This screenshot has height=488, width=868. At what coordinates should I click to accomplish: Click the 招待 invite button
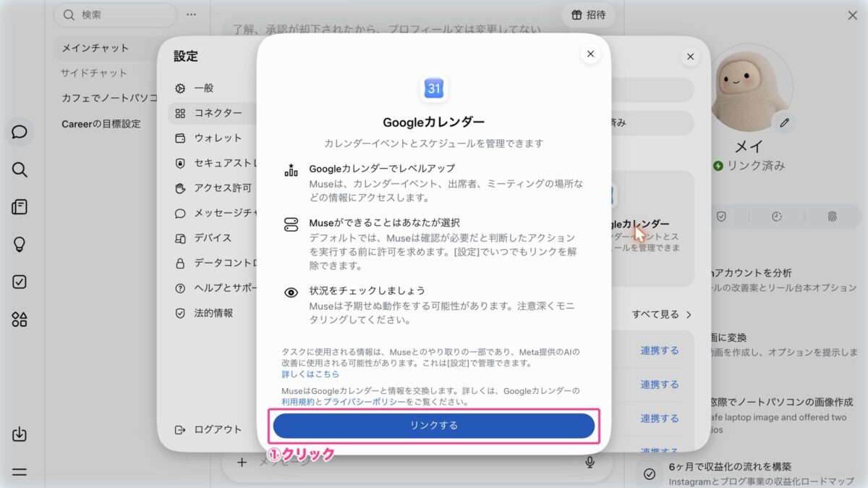tap(588, 14)
